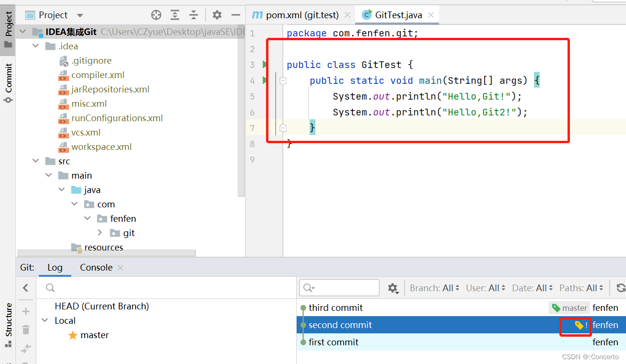The width and height of the screenshot is (626, 364).
Task: Click the plus new branch icon in Git panel
Action: point(26,311)
